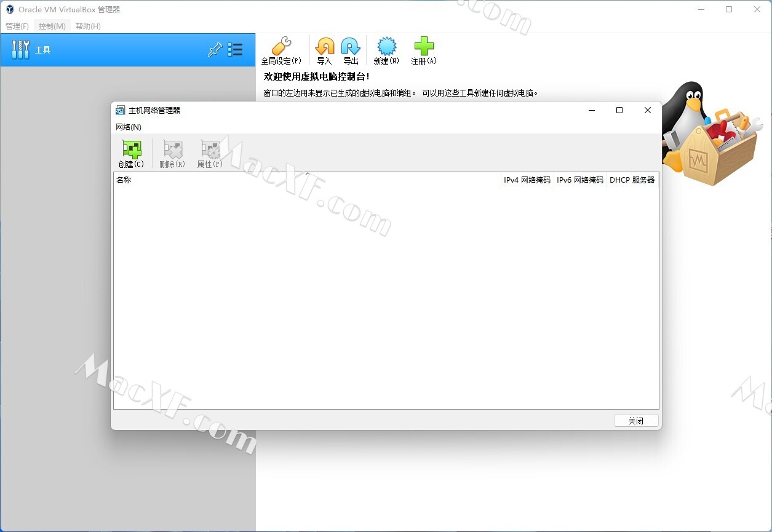Click the Close (关闭) button in dialog
Image resolution: width=772 pixels, height=532 pixels.
(636, 421)
